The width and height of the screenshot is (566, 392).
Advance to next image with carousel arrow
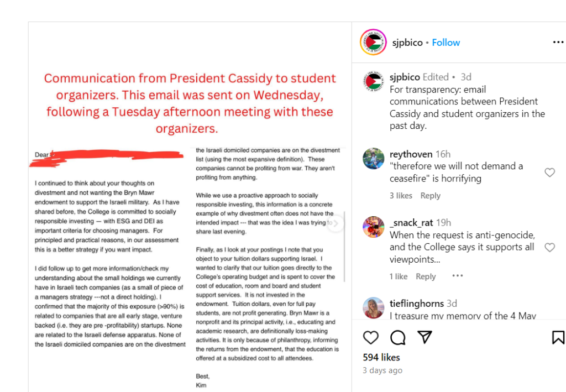336,223
